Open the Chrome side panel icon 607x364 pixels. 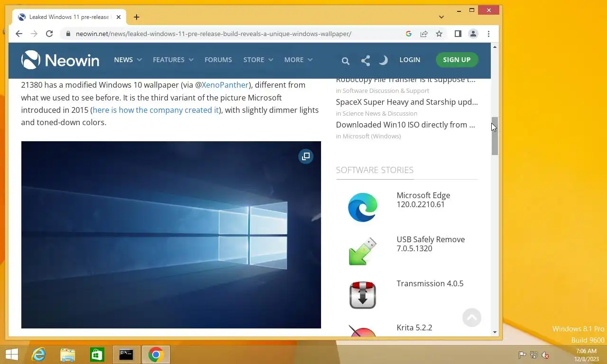pos(458,34)
